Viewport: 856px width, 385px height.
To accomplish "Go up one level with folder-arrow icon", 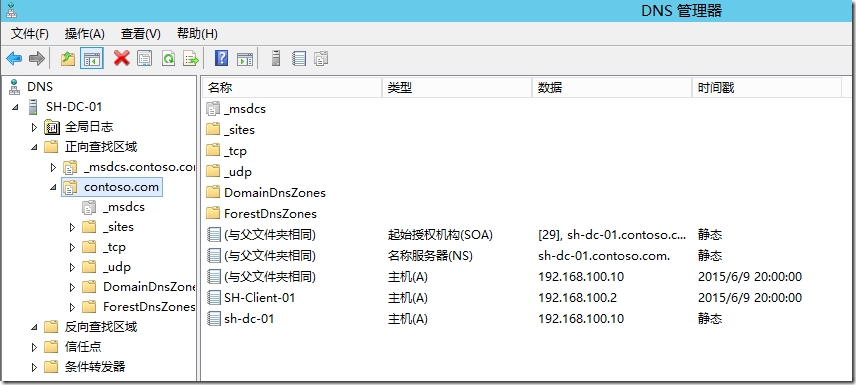I will point(68,58).
